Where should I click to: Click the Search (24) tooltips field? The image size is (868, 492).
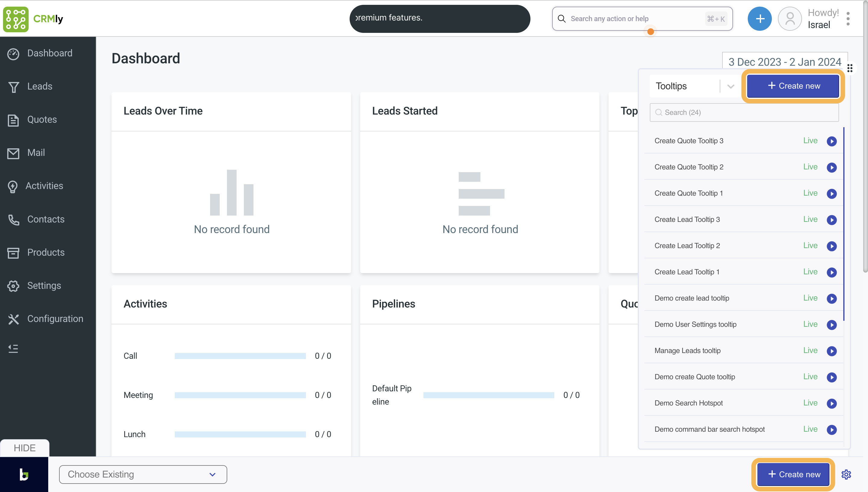(744, 112)
